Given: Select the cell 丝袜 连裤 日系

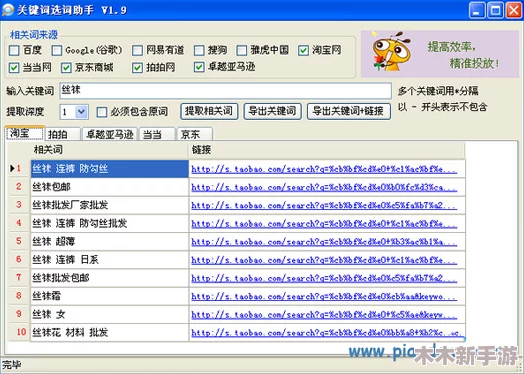Looking at the screenshot, I should 110,260.
